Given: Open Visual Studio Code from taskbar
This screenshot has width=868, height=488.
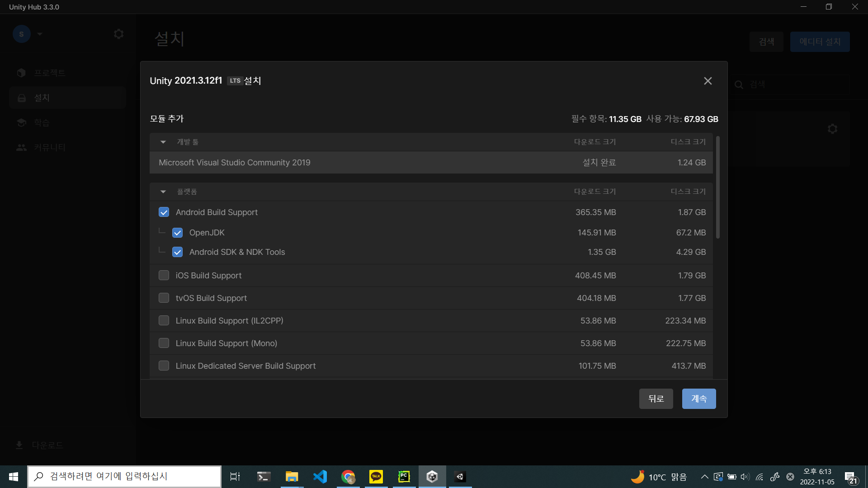Looking at the screenshot, I should tap(320, 476).
